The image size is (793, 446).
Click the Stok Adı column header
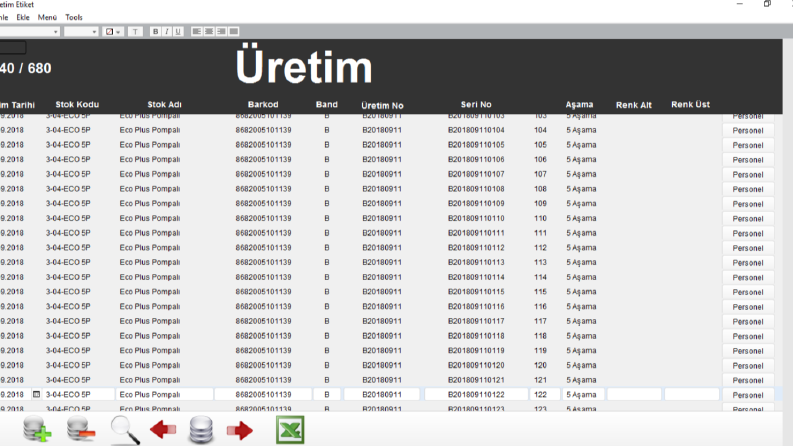pyautogui.click(x=164, y=105)
